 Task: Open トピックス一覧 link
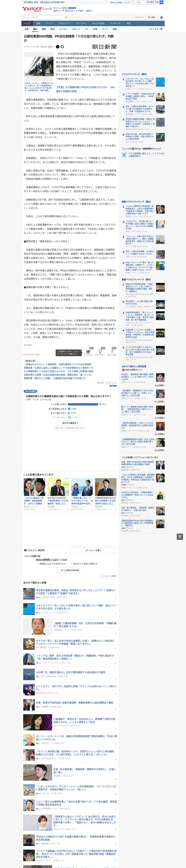click(155, 29)
